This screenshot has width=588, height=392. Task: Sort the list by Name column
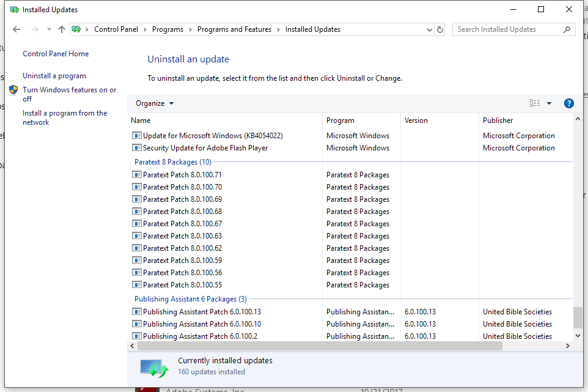pos(224,120)
